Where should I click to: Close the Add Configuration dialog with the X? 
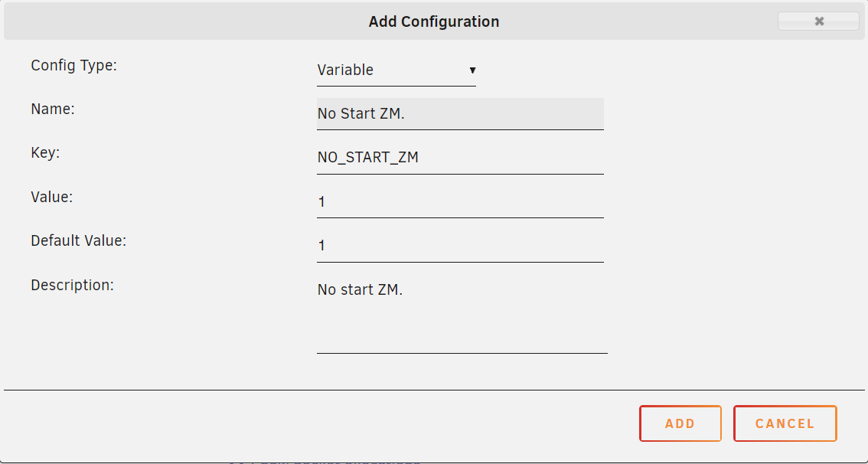(819, 21)
